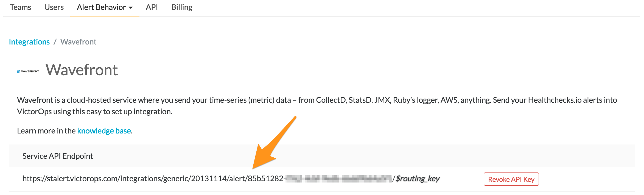
Task: Click Wavefront in the breadcrumb trail
Action: [79, 41]
